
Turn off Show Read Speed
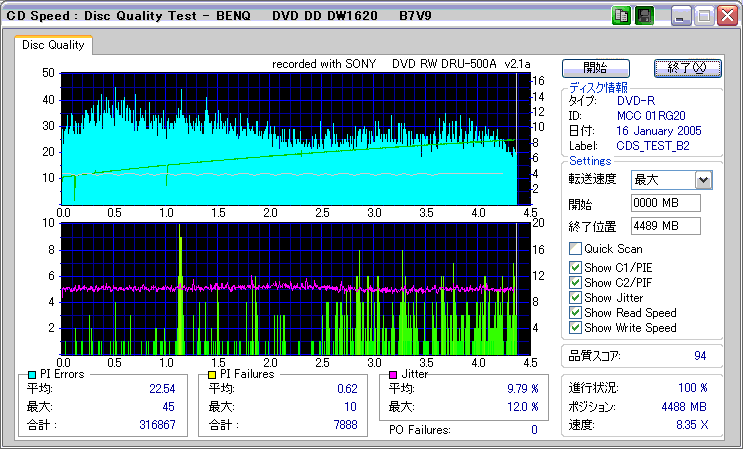click(575, 312)
